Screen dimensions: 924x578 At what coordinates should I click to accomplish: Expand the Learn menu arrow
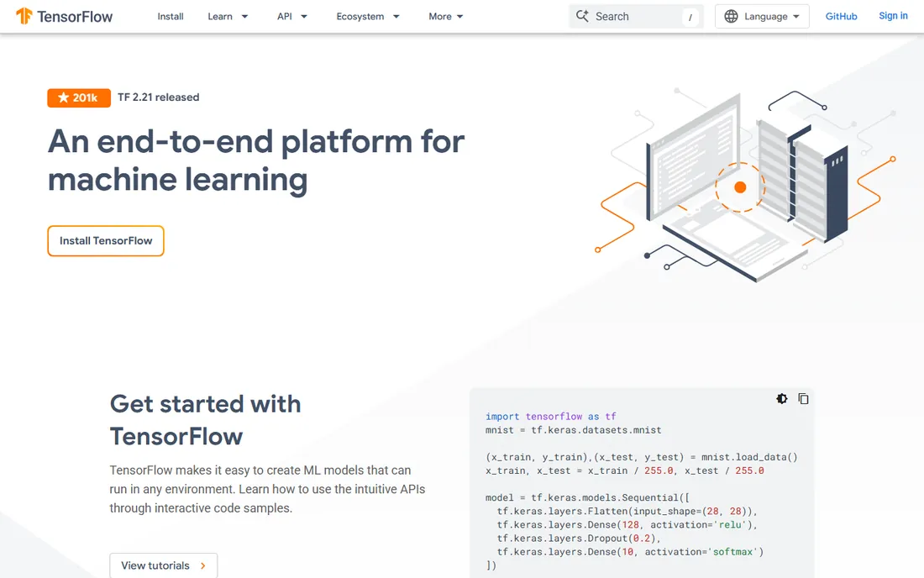[x=244, y=17]
